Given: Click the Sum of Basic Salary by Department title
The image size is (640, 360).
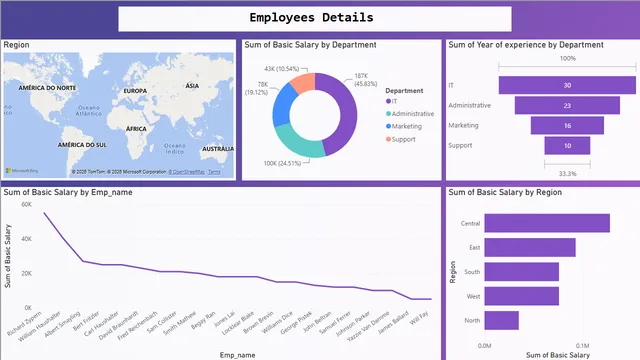Looking at the screenshot, I should [x=310, y=45].
